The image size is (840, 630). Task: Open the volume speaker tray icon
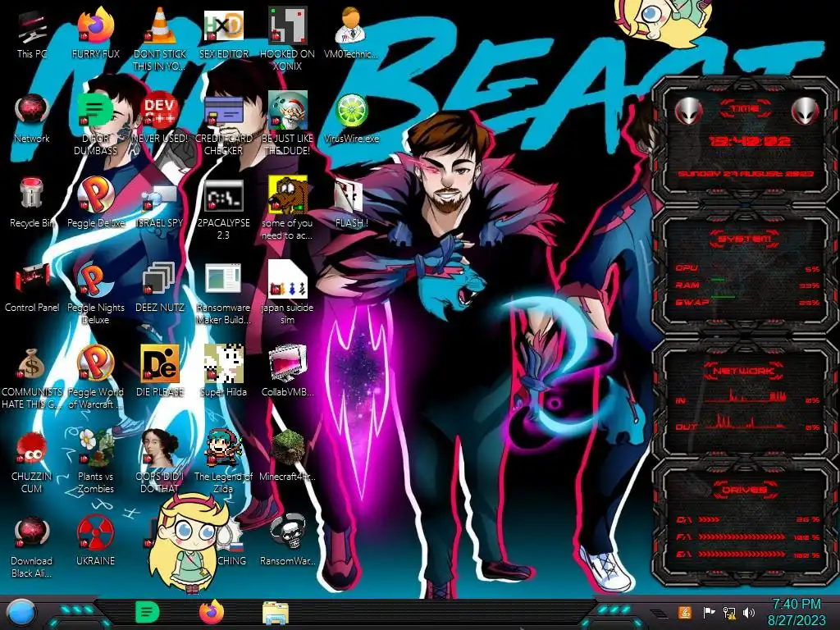[749, 613]
